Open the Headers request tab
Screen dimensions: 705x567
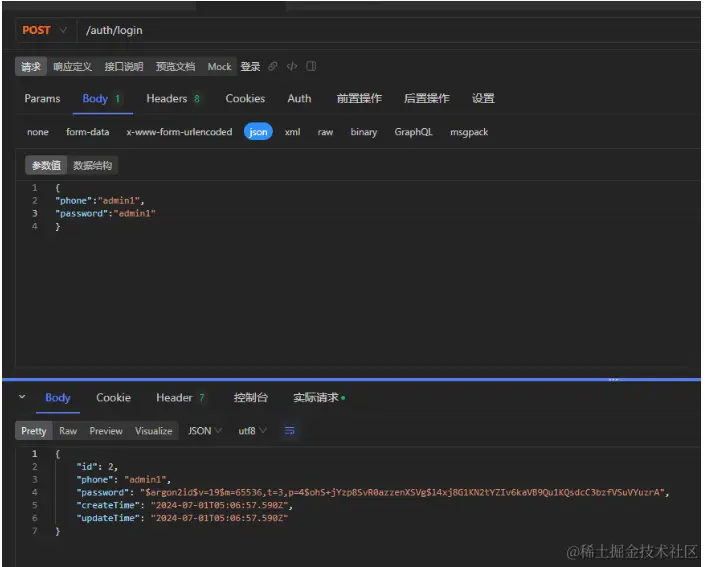coord(173,98)
